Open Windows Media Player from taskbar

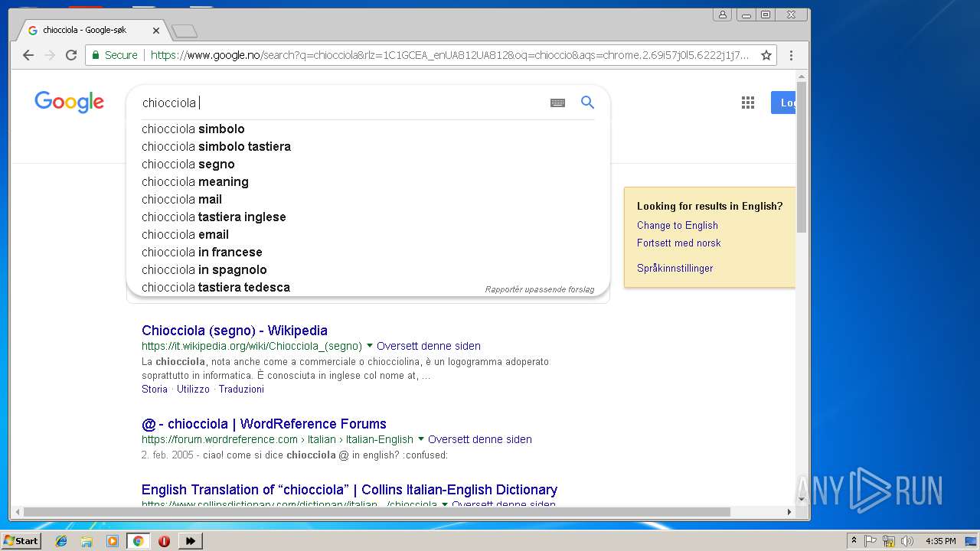click(x=113, y=541)
